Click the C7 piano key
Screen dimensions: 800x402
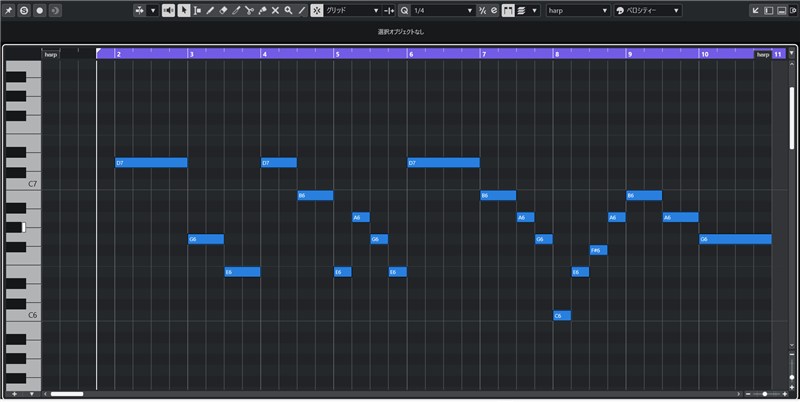[33, 184]
